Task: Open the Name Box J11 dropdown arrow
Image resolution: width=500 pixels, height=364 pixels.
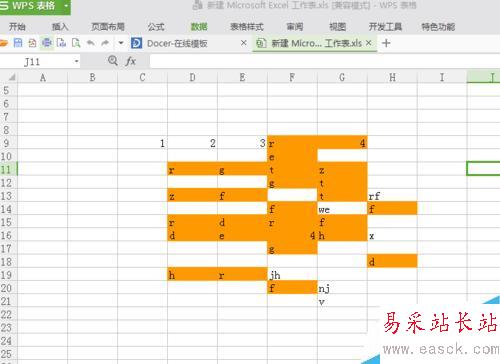Action: click(77, 61)
